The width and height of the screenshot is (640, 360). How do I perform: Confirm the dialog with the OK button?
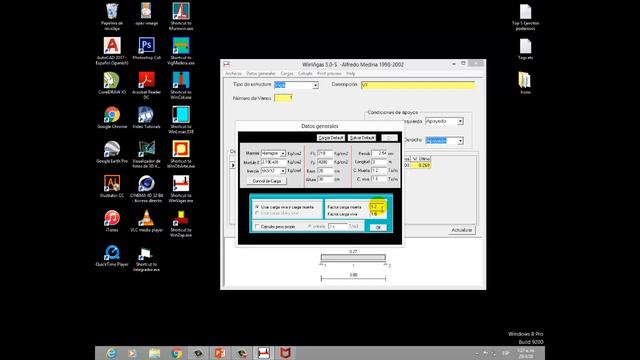(x=378, y=227)
